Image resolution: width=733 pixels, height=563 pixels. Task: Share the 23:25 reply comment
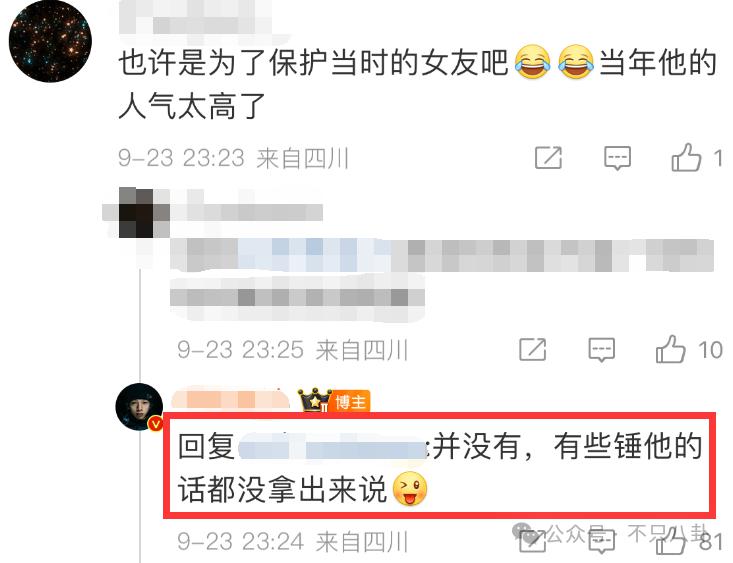pos(532,349)
